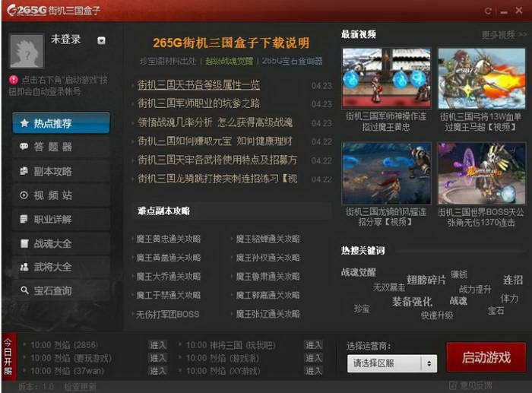This screenshot has width=532, height=393.
Task: Play video thumbnail 军师神操作连招过魔王黄忠
Action: [386, 78]
